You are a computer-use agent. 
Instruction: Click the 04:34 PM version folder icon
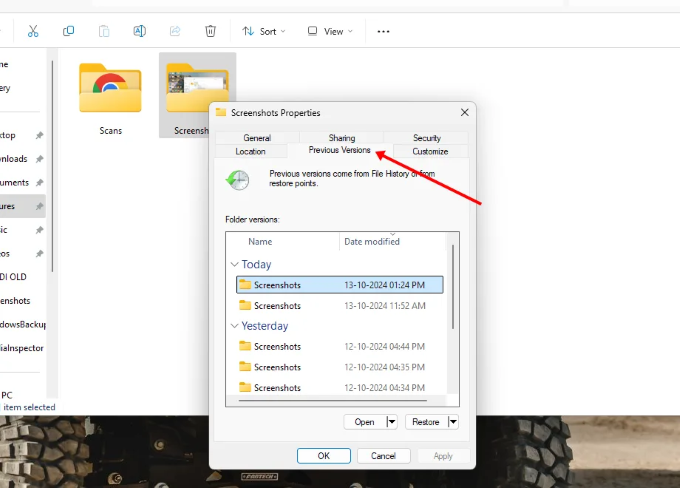click(x=245, y=387)
